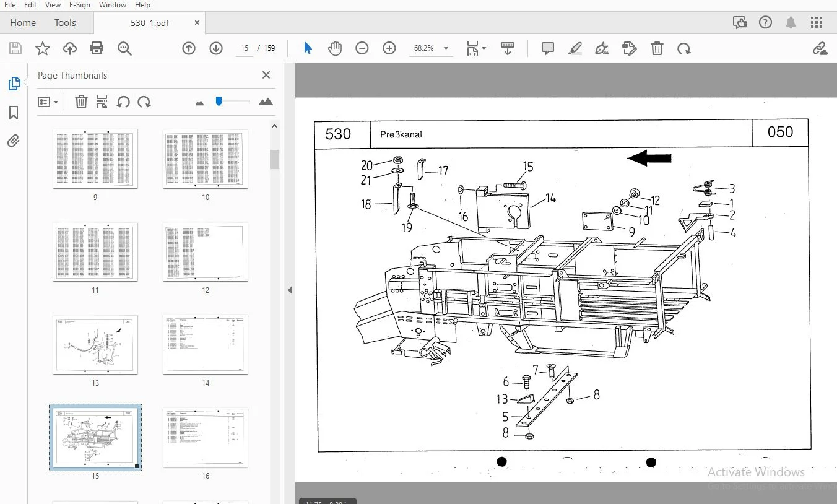The width and height of the screenshot is (837, 504).
Task: Open the send comments chat icon
Action: coord(739,23)
